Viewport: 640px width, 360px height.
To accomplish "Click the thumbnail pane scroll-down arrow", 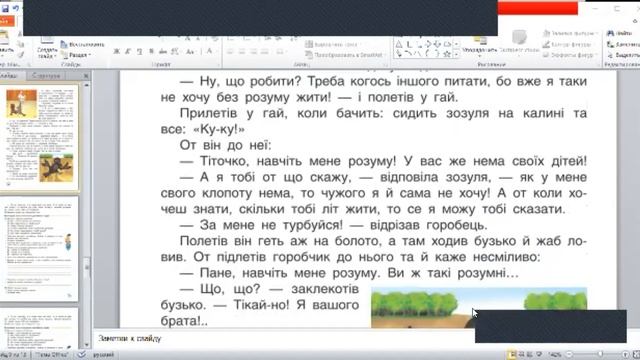I will pyautogui.click(x=87, y=345).
